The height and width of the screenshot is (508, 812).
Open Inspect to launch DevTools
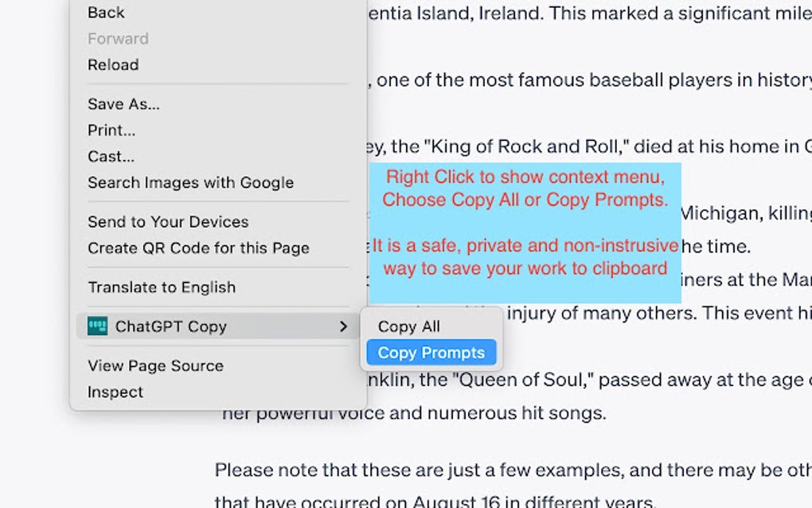tap(115, 392)
